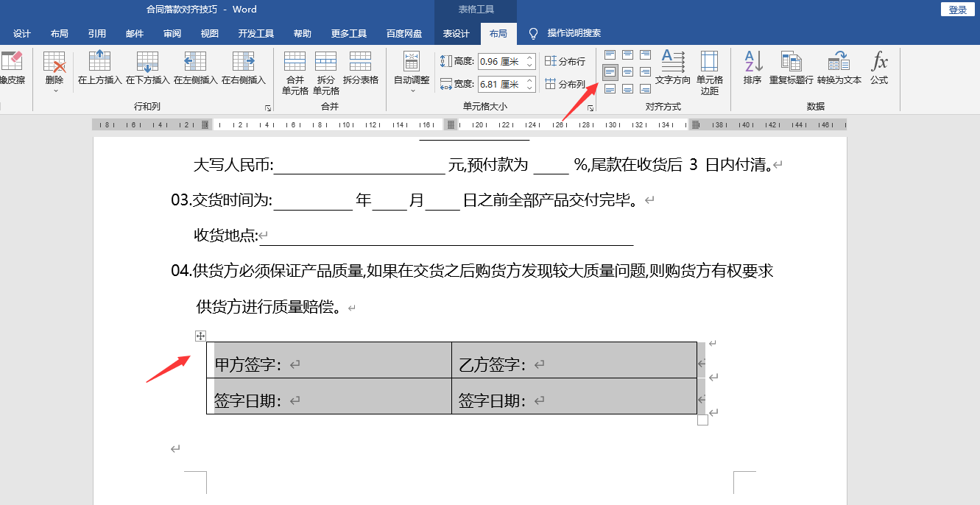Align cell text bottom center
The image size is (980, 505).
[x=627, y=89]
